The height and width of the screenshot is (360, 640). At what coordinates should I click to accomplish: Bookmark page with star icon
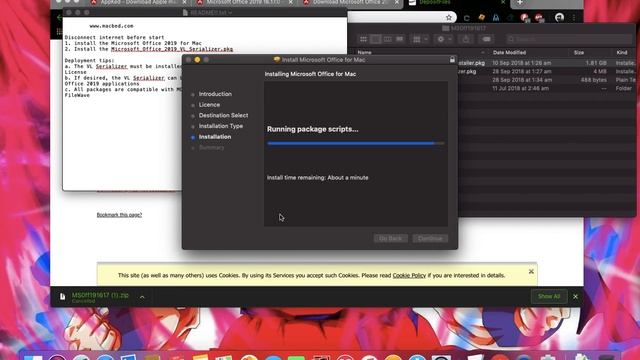point(449,18)
